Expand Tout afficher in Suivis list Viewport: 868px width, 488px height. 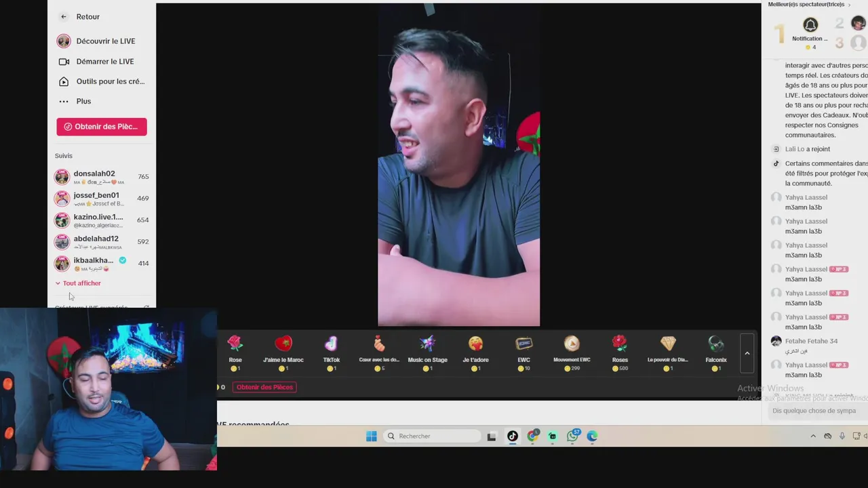(x=78, y=283)
